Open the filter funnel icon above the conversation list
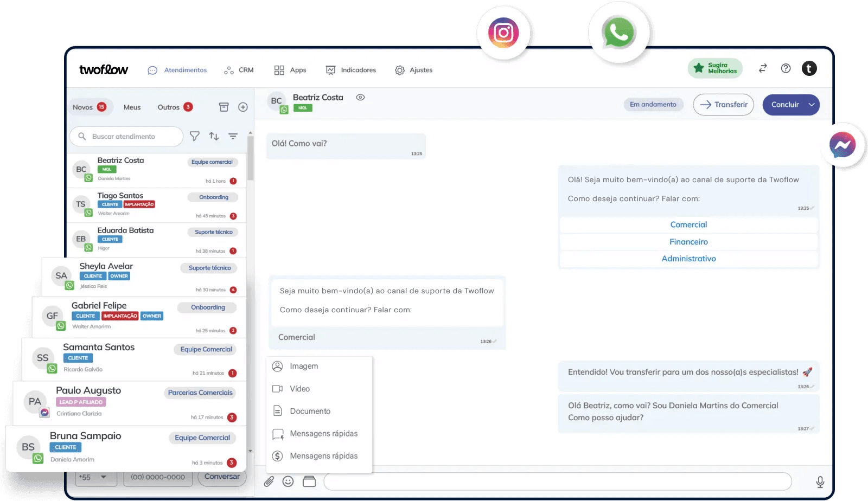 pos(195,136)
